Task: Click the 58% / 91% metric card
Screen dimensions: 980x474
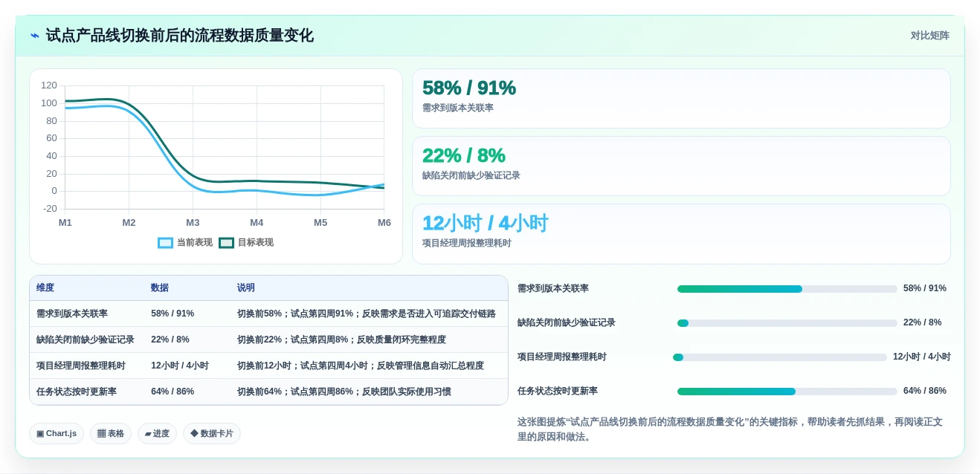Action: click(681, 99)
